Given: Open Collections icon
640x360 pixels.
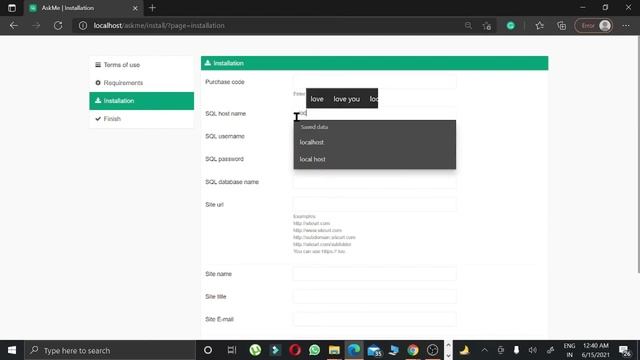Looking at the screenshot, I should click(x=562, y=25).
